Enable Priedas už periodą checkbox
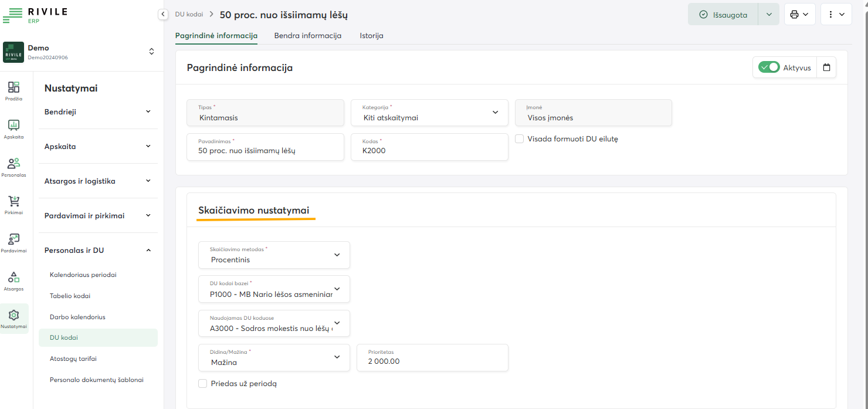The image size is (868, 409). pos(203,384)
